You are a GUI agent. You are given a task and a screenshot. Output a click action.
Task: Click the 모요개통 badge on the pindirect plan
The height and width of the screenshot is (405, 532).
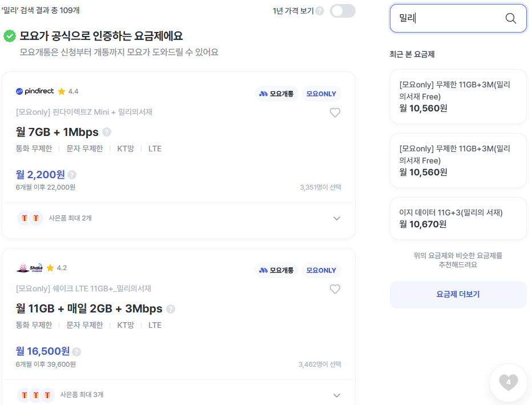pos(276,93)
